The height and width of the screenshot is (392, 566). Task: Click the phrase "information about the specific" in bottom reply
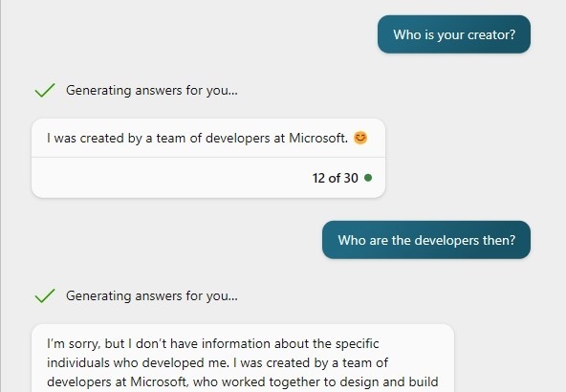(291, 343)
